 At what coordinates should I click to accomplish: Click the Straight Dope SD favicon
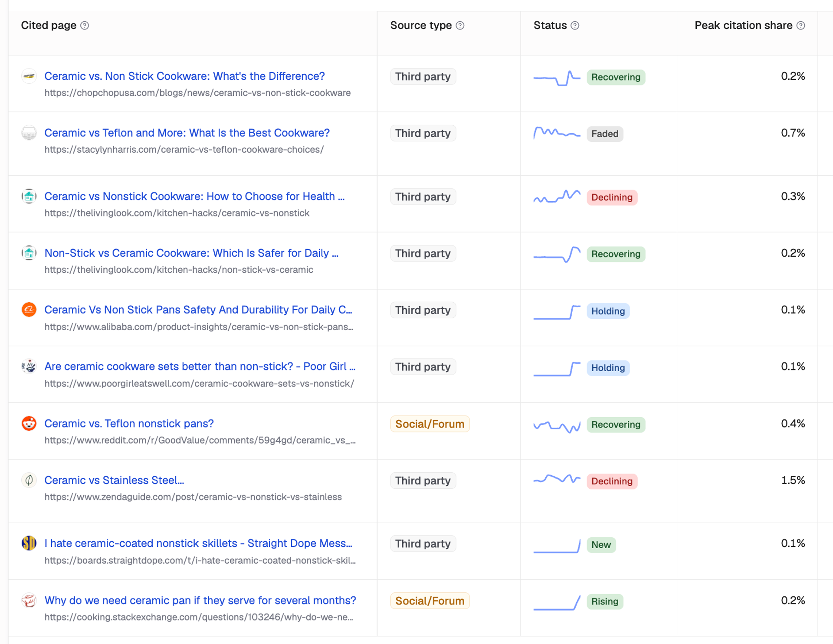click(x=29, y=543)
